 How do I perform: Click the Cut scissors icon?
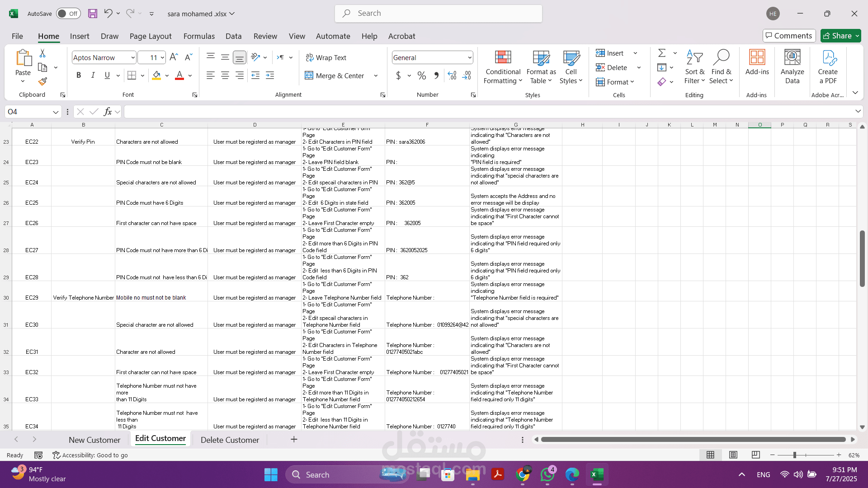(x=42, y=53)
